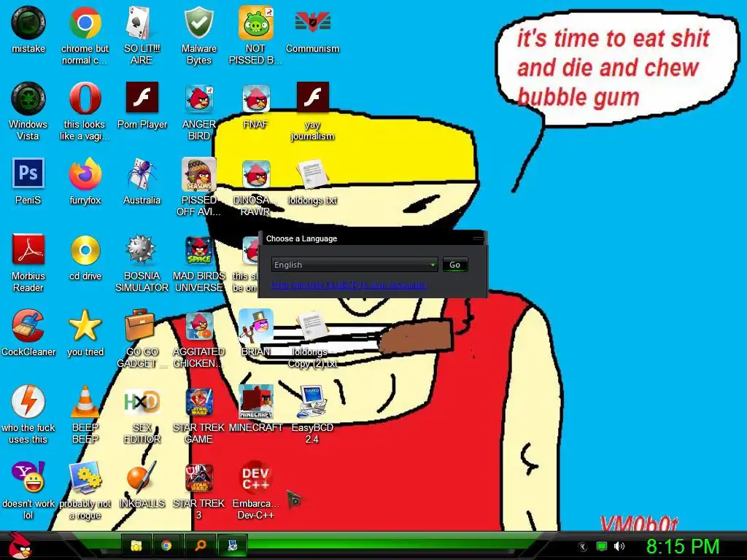Viewport: 747px width, 560px height.
Task: Open the 'NOT PISSED B...' green pig icon
Action: (256, 23)
